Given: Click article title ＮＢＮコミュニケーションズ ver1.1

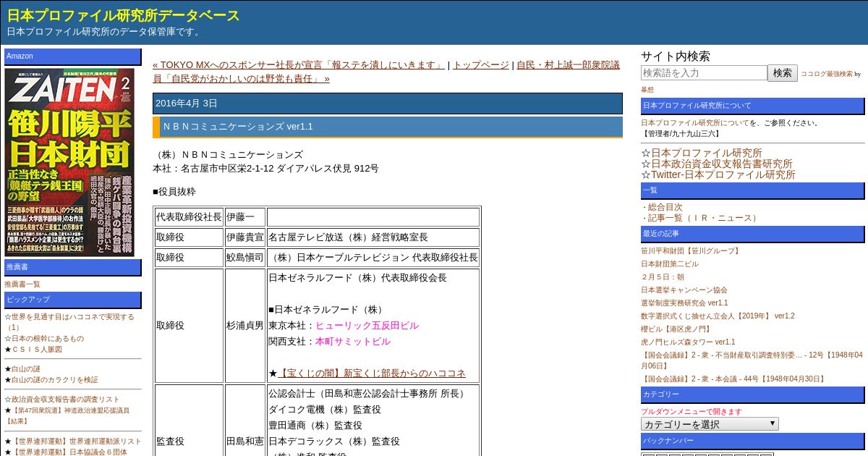Looking at the screenshot, I should pos(237,127).
